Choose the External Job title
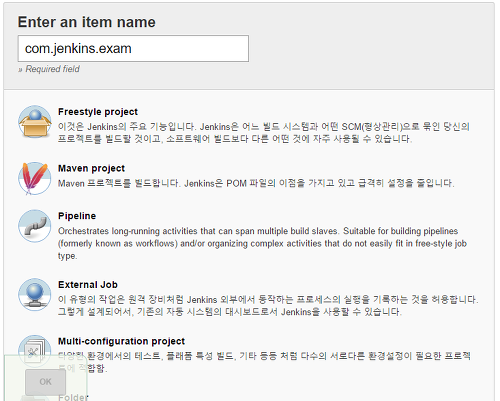Viewport: 500px width, 401px height. click(x=88, y=285)
